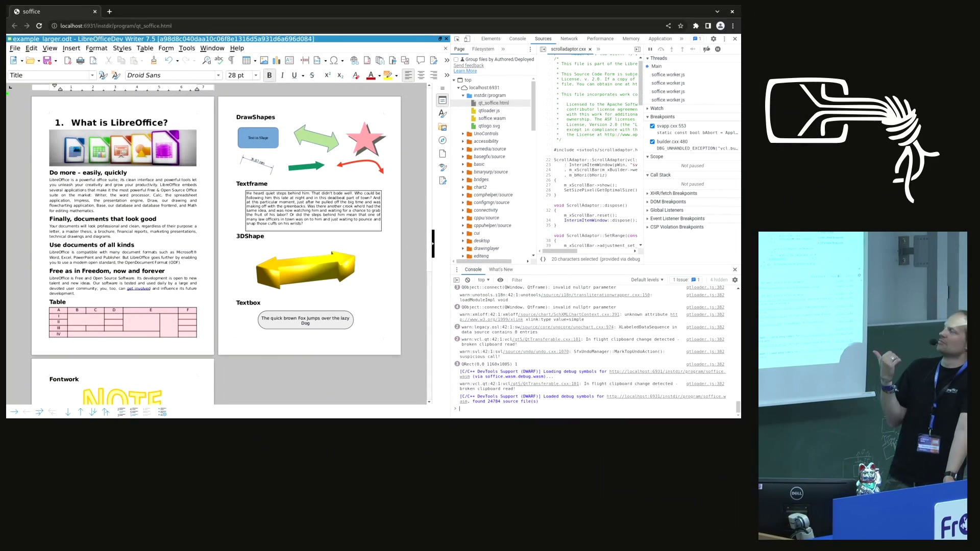The image size is (980, 551).
Task: Insert an image via the picture icon
Action: click(x=264, y=61)
